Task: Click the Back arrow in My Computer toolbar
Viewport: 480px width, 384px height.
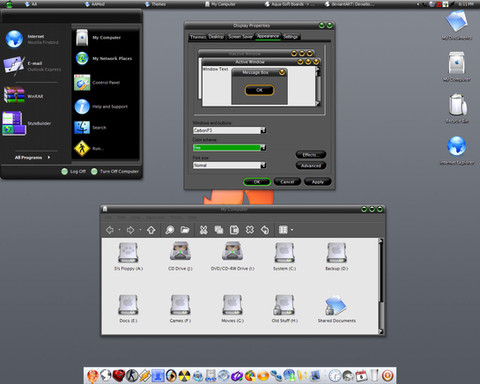Action: tap(110, 230)
